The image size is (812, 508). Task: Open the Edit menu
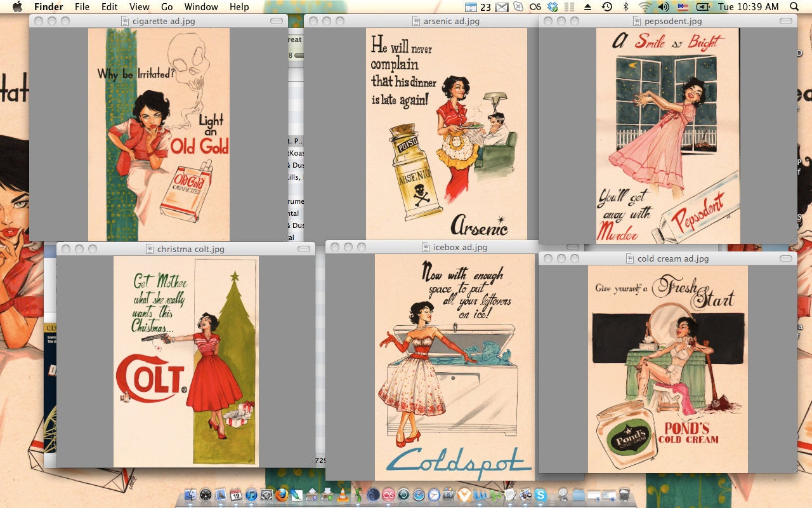110,7
